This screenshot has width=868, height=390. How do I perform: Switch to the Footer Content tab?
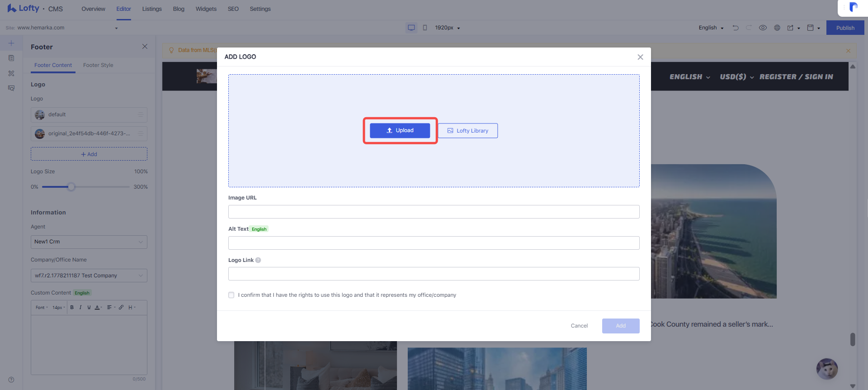(53, 65)
